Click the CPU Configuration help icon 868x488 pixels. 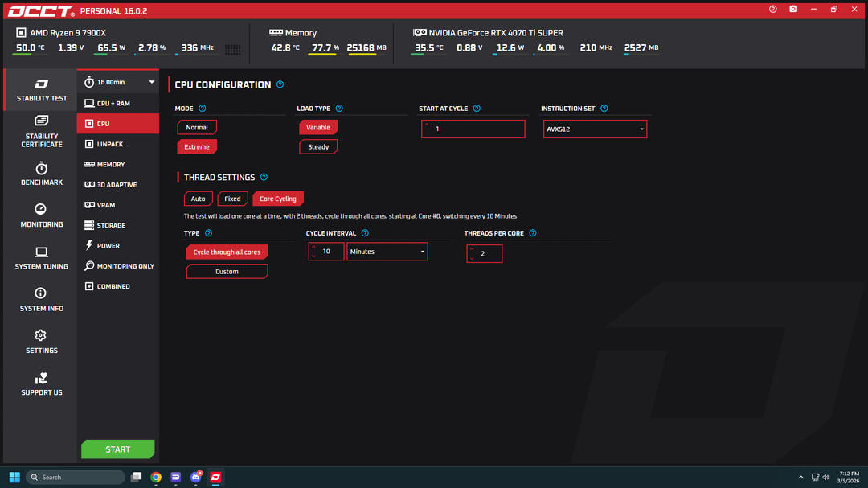pyautogui.click(x=280, y=84)
